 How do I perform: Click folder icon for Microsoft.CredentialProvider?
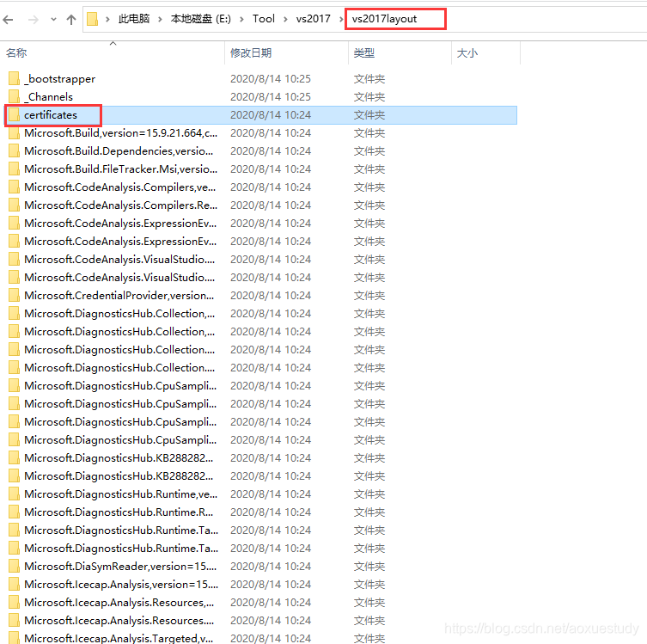pyautogui.click(x=14, y=296)
